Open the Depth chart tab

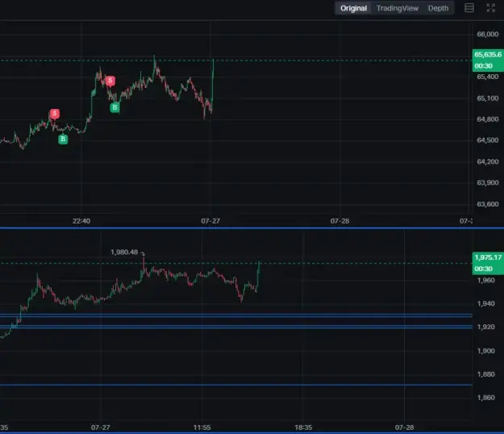[438, 8]
